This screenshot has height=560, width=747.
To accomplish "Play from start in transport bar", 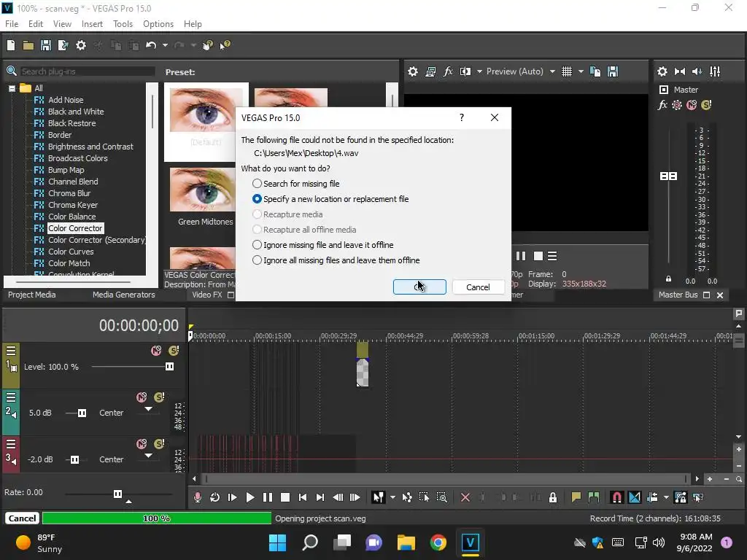I will pyautogui.click(x=233, y=497).
